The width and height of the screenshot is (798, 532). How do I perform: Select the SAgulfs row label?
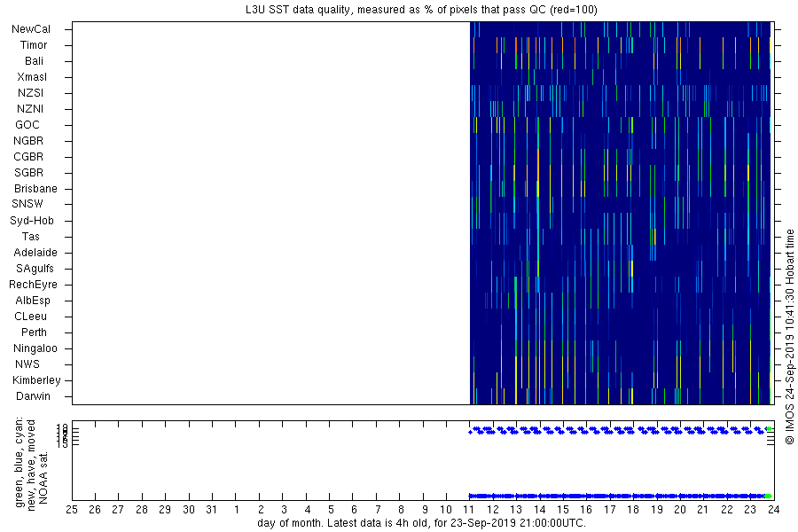35,269
